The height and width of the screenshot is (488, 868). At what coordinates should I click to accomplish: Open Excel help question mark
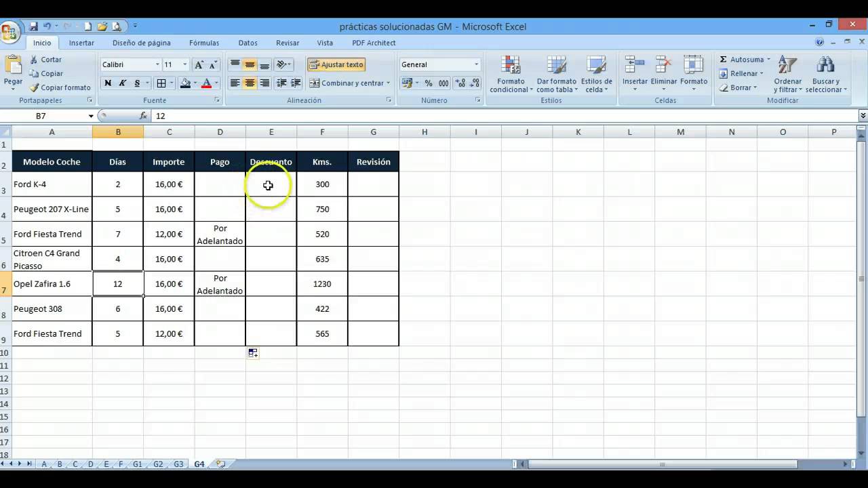pos(819,42)
